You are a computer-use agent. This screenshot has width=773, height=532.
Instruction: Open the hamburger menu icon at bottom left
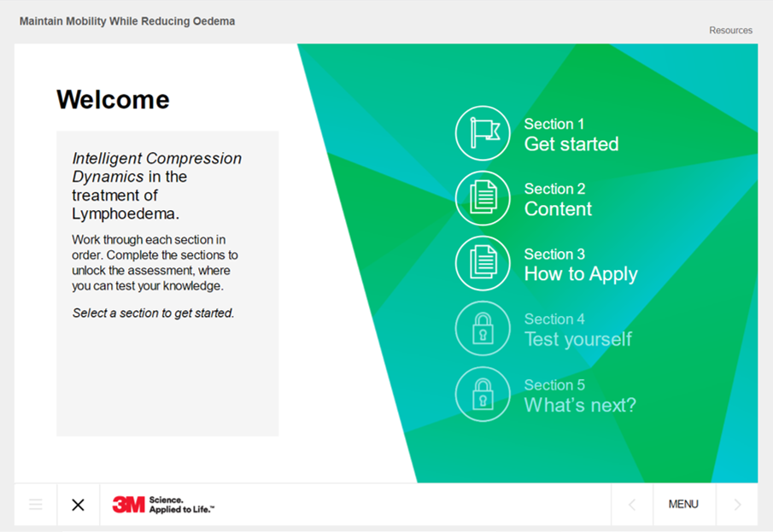(36, 505)
